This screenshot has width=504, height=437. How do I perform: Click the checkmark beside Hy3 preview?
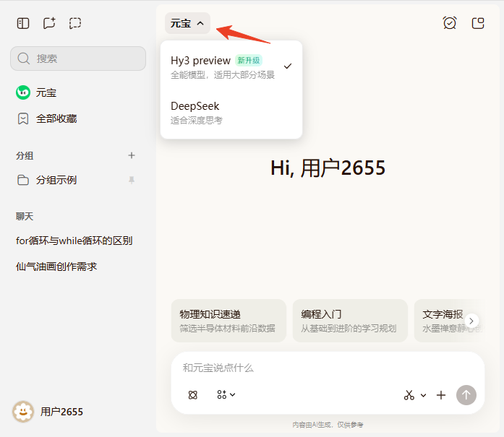pos(288,66)
